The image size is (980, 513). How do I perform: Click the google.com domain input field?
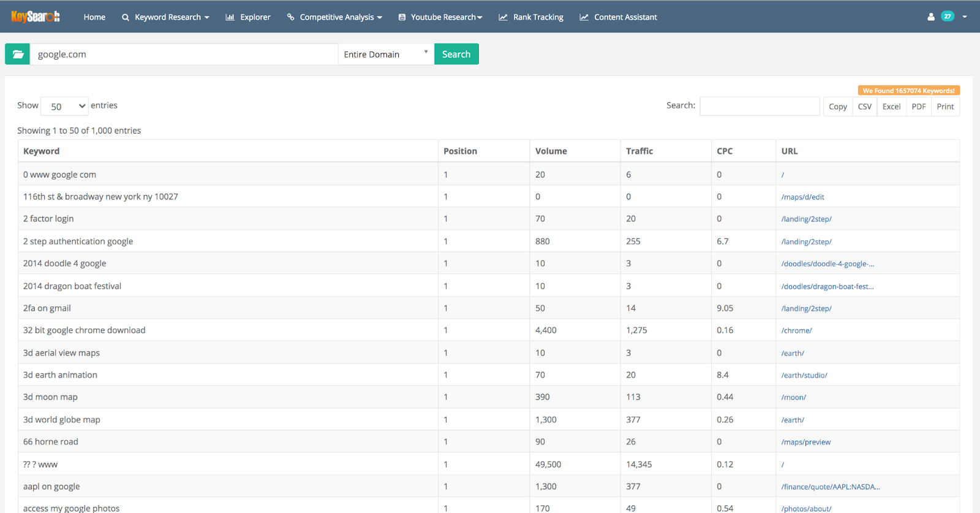[x=184, y=55]
